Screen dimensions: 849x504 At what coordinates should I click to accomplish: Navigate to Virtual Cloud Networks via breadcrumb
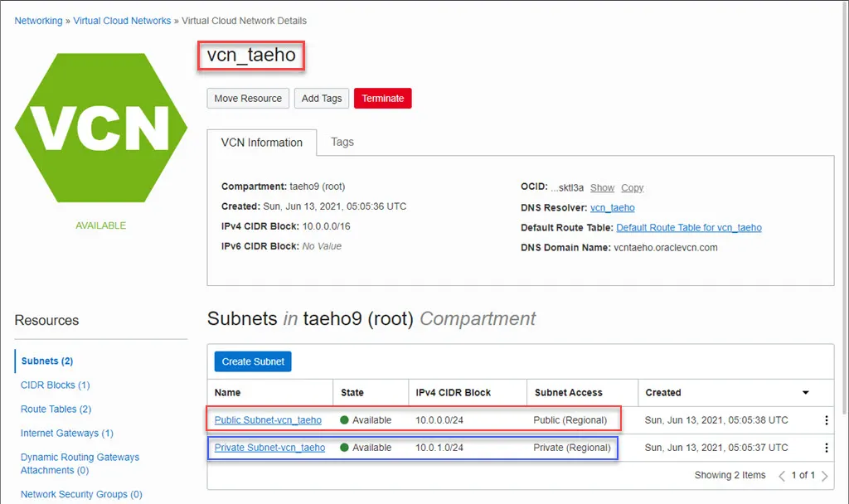(122, 21)
